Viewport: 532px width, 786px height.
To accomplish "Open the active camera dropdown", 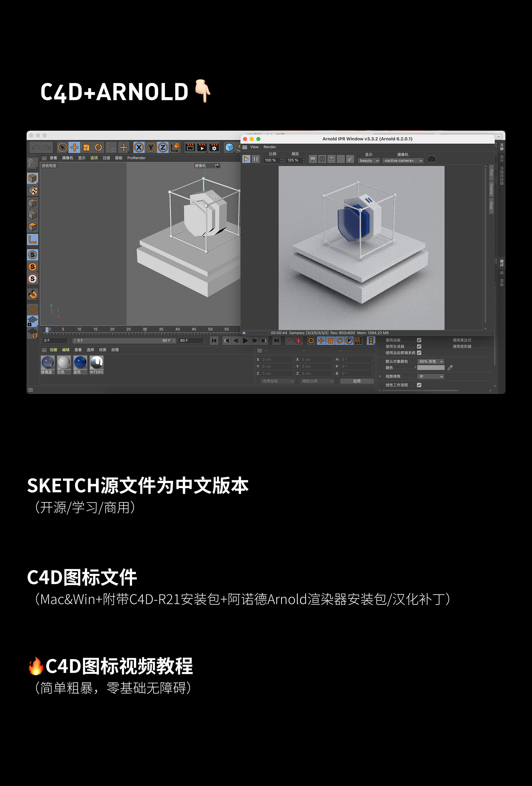I will pos(403,161).
